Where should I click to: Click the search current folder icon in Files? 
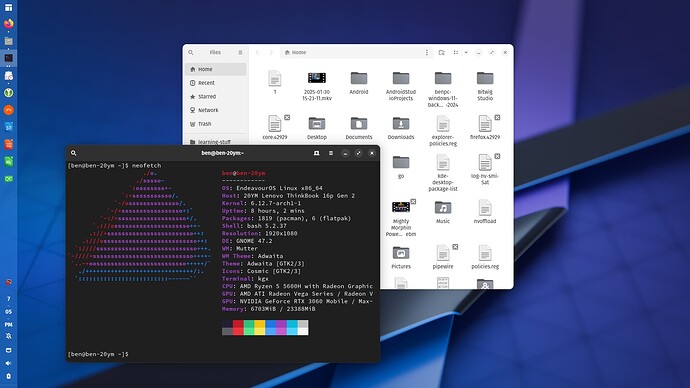tap(441, 52)
